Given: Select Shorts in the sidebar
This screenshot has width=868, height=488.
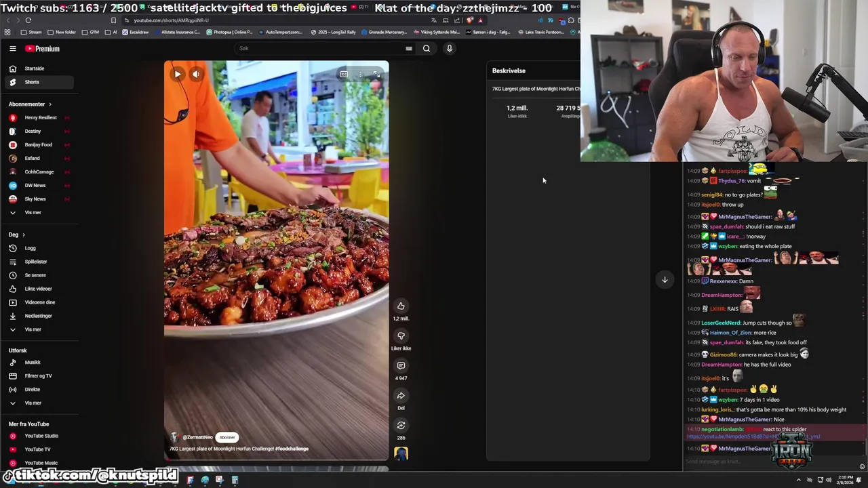Looking at the screenshot, I should 38,82.
